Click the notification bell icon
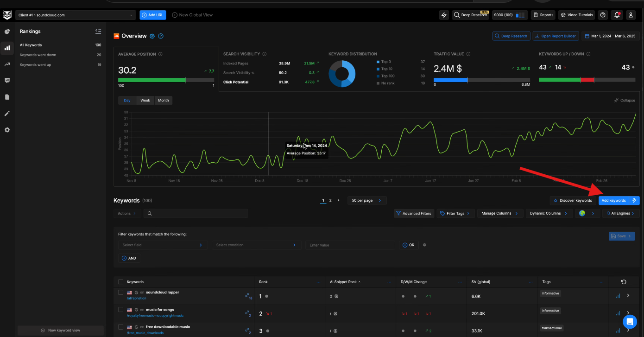 point(617,15)
